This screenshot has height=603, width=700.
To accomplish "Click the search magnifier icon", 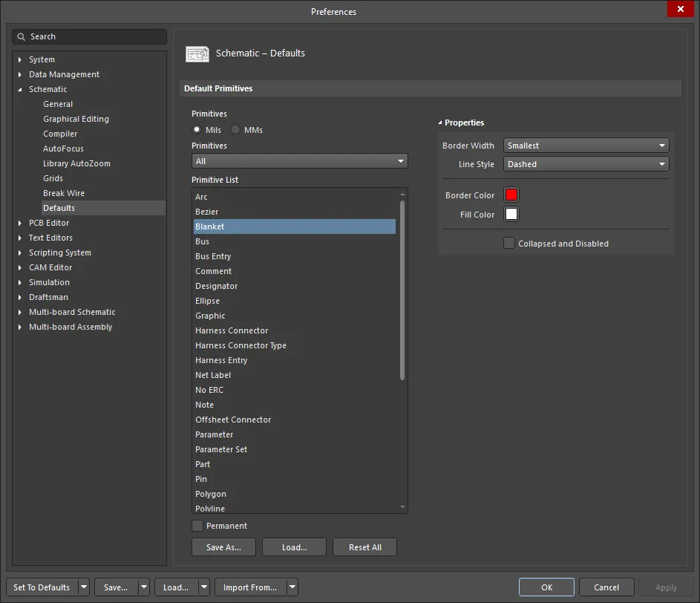I will (x=22, y=36).
